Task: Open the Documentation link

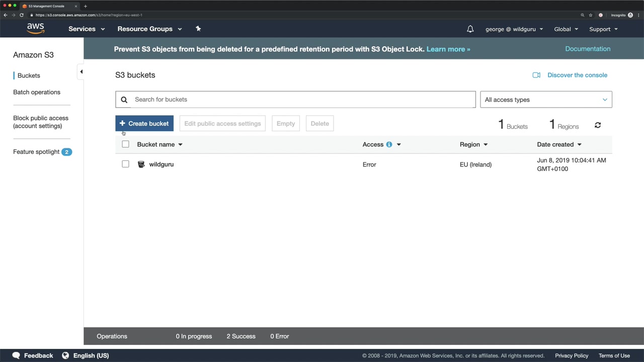Action: 588,49
